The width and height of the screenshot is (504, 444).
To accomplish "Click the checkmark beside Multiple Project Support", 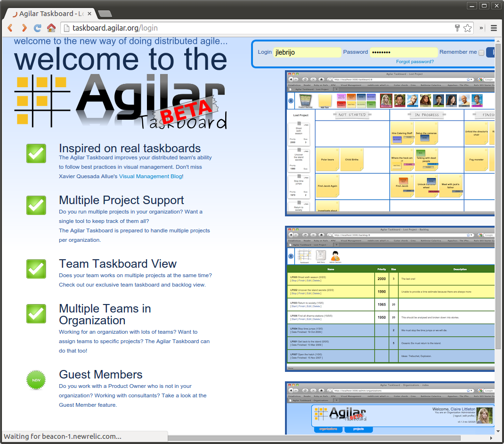I will pos(36,206).
